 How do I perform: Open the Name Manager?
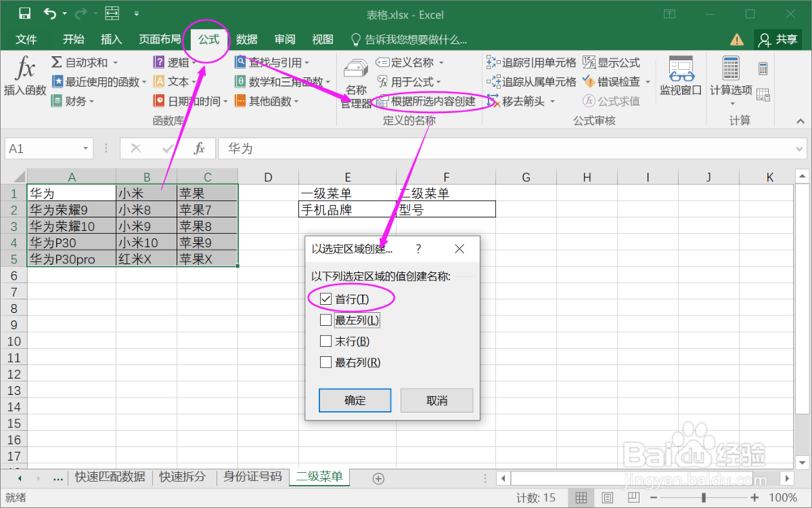point(356,83)
